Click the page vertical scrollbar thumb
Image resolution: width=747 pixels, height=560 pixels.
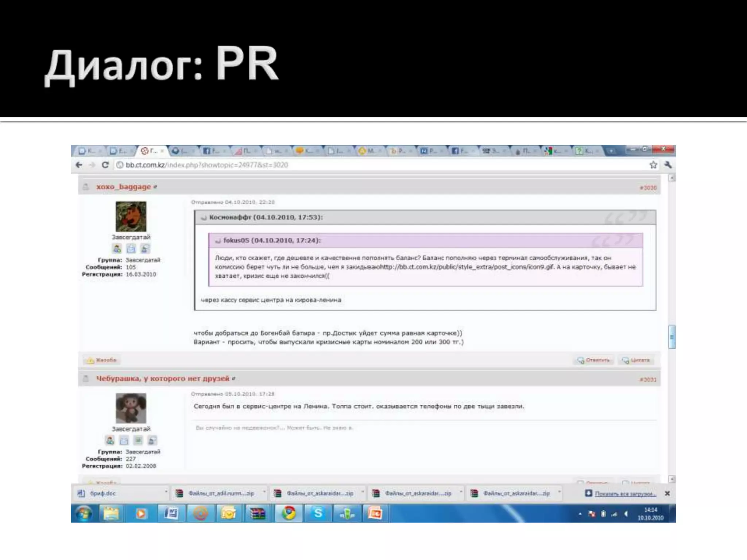[x=672, y=337]
